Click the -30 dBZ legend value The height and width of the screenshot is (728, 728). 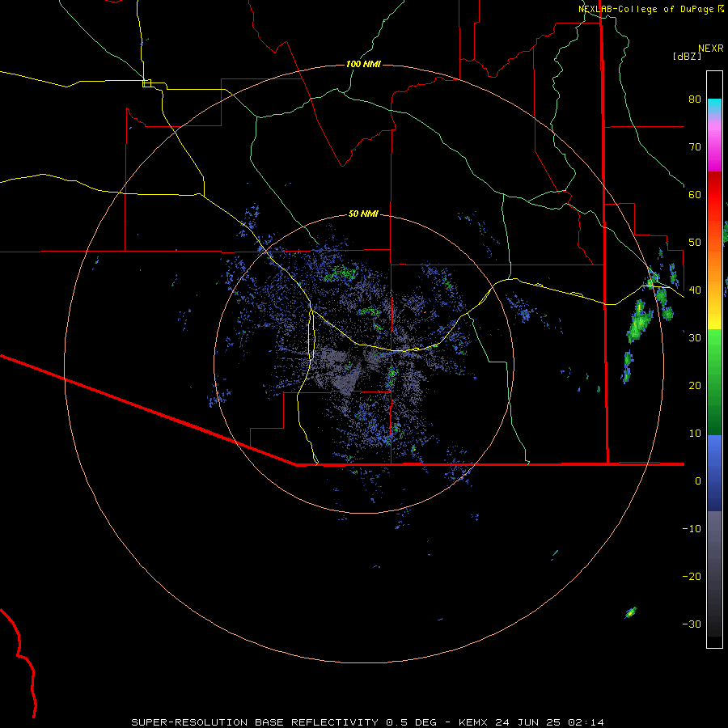692,624
